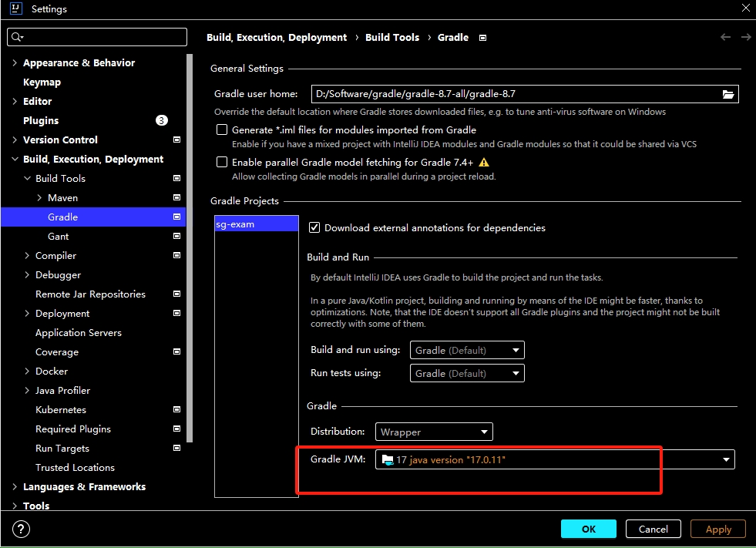Click project icon on Kubernetes row
The image size is (756, 548).
pos(177,409)
